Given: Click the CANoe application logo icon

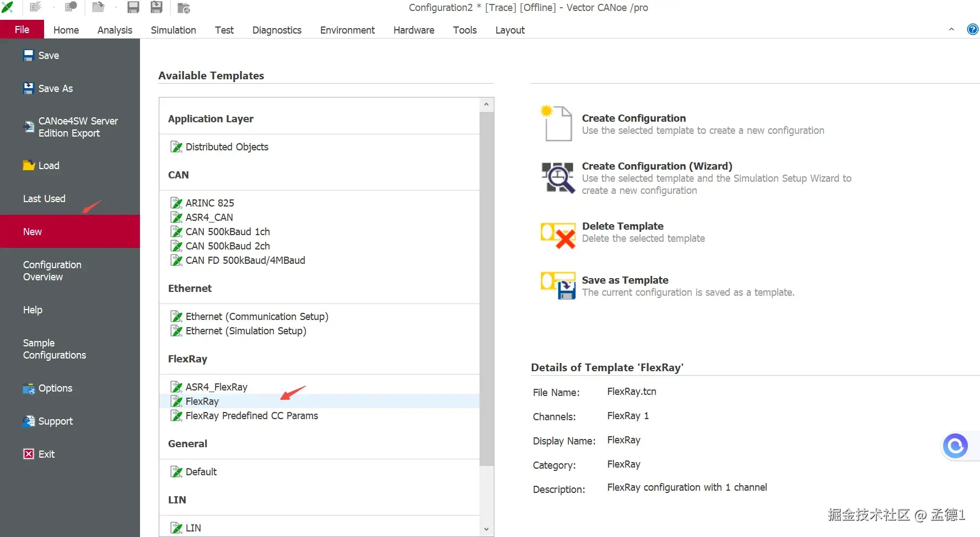Looking at the screenshot, I should (8, 7).
